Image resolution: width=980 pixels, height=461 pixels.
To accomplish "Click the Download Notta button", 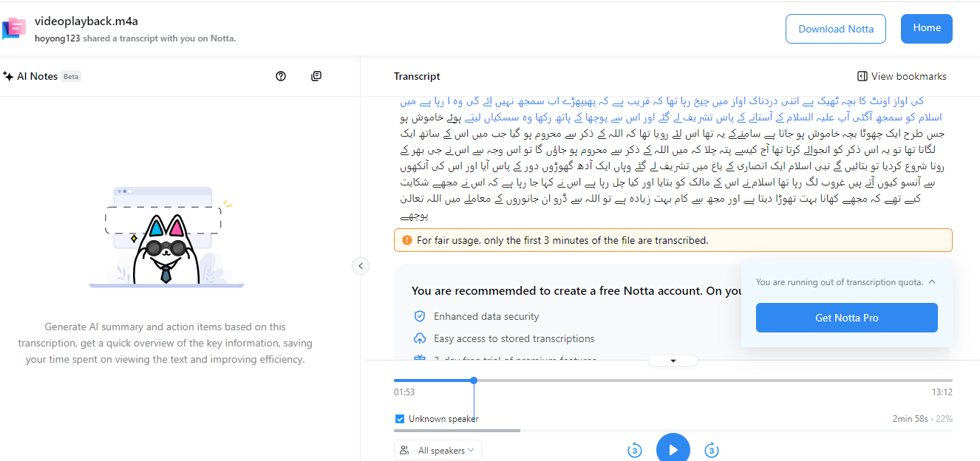I will click(x=836, y=29).
